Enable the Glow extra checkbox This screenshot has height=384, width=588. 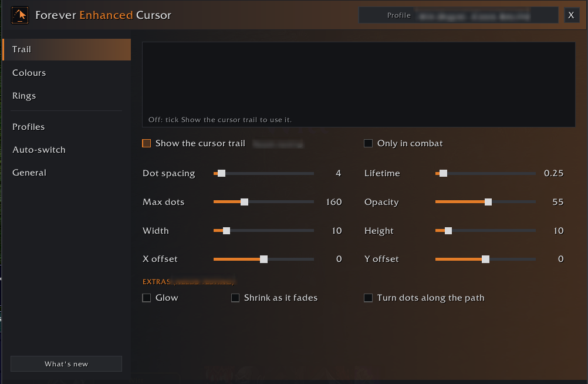[x=147, y=298]
